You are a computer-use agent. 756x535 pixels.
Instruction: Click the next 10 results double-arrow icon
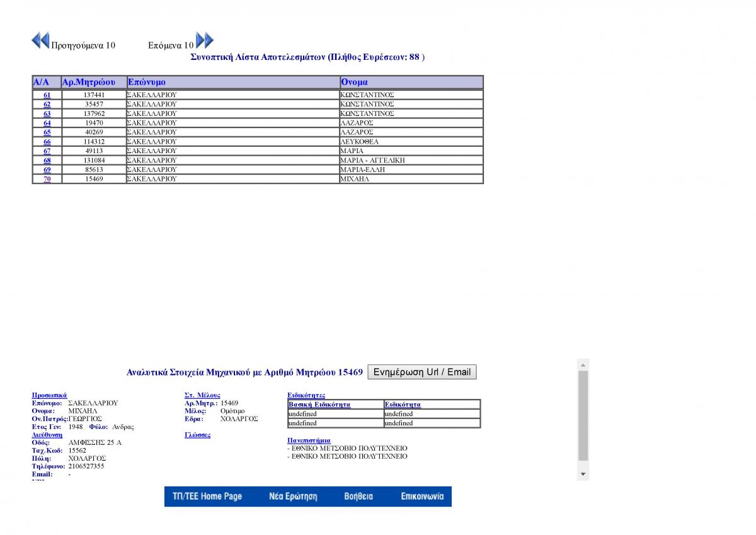pos(205,40)
